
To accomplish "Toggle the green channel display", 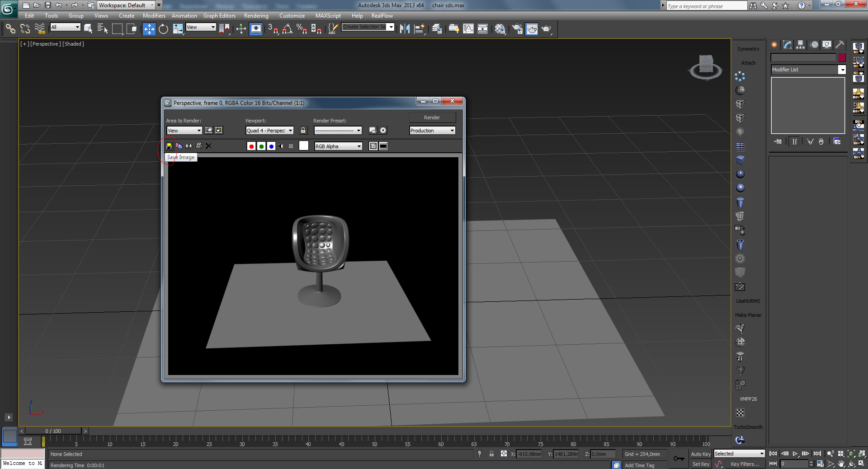I will pos(261,146).
